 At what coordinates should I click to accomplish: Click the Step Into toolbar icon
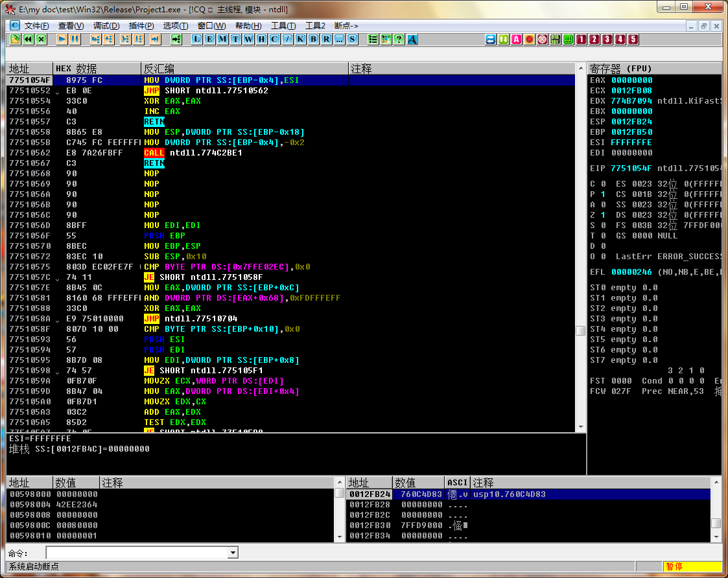point(96,40)
